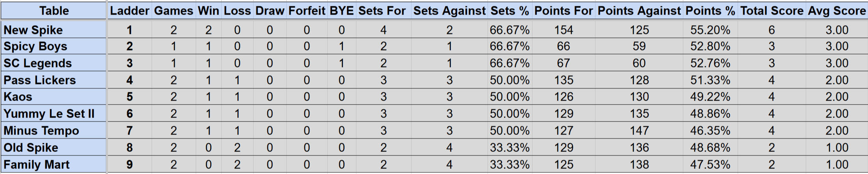The height and width of the screenshot is (174, 868).
Task: Select Family Mart's 47.53% points percentage
Action: point(710,165)
